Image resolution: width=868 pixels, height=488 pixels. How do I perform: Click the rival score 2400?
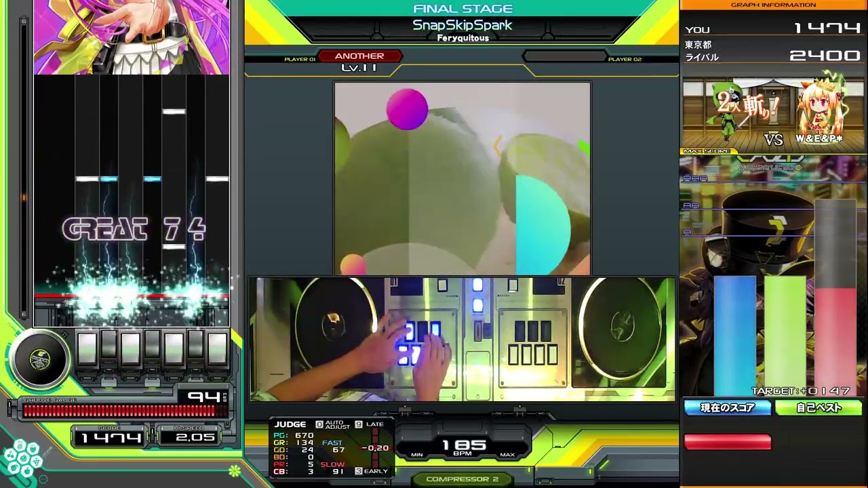point(825,55)
